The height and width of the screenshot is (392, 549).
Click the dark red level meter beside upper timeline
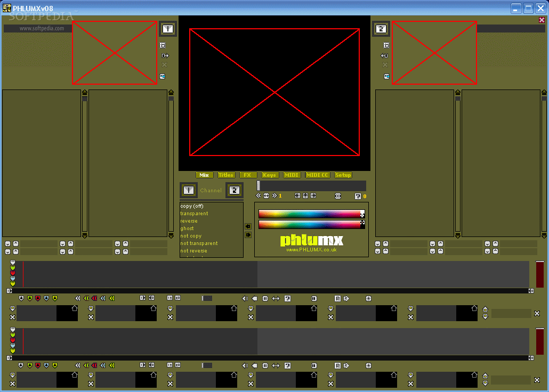tap(540, 274)
